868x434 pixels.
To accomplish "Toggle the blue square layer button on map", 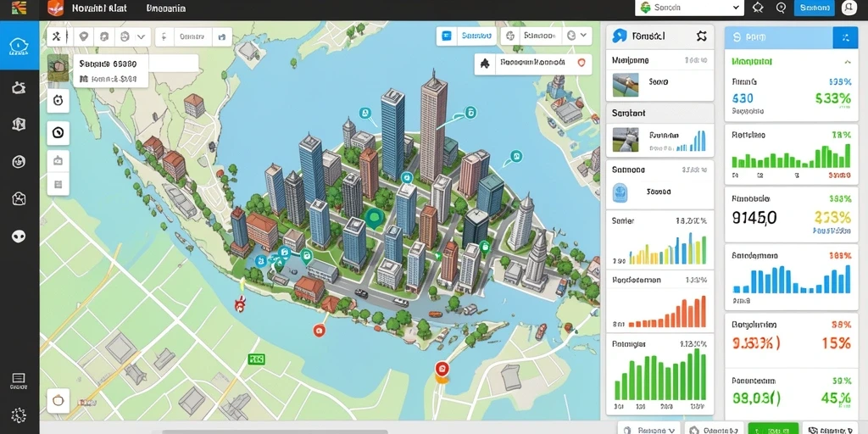I will (446, 36).
